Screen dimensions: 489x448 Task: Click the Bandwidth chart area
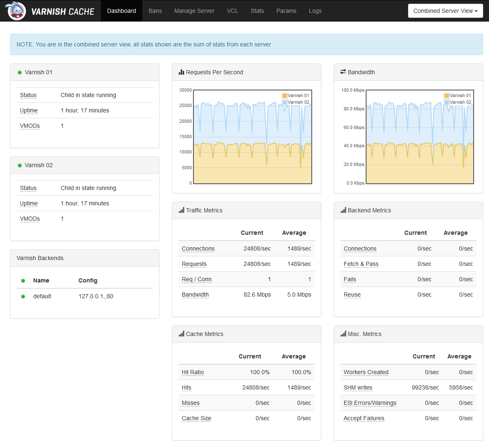click(x=420, y=137)
